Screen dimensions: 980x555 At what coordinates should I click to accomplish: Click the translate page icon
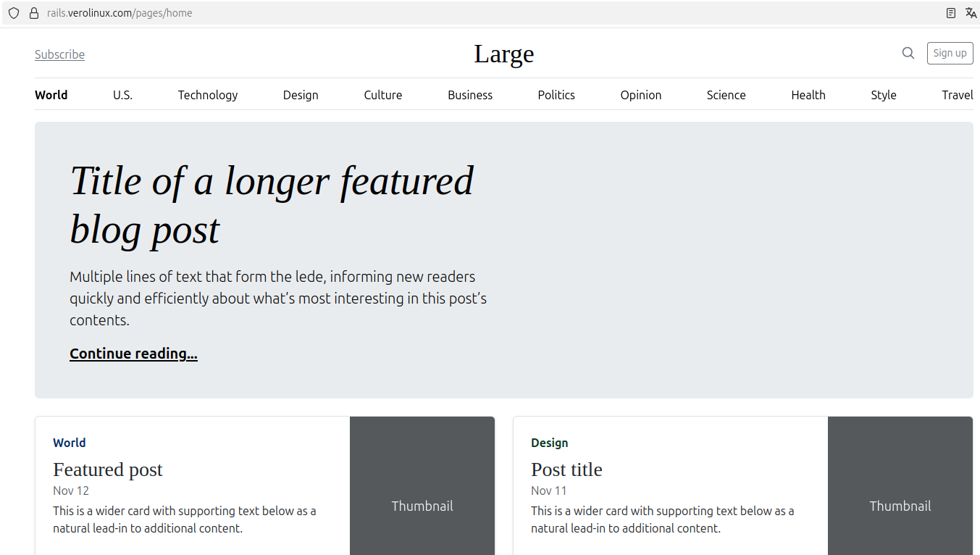(971, 13)
